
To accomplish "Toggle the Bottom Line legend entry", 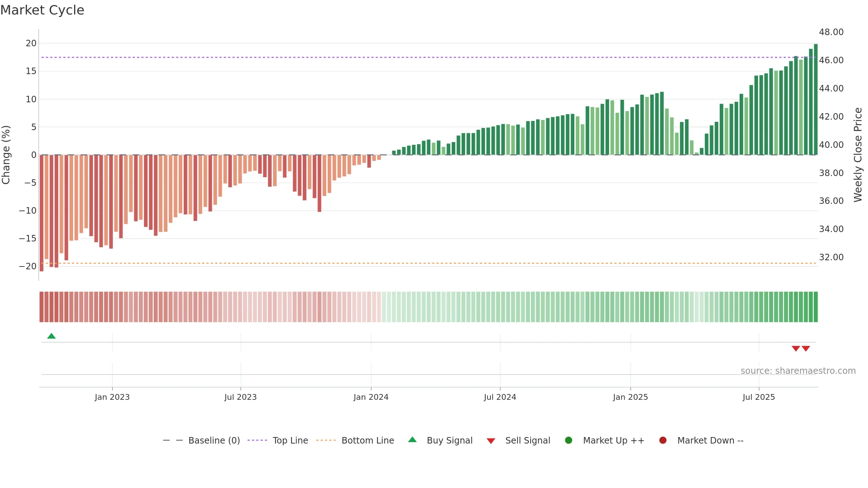I will tap(355, 440).
